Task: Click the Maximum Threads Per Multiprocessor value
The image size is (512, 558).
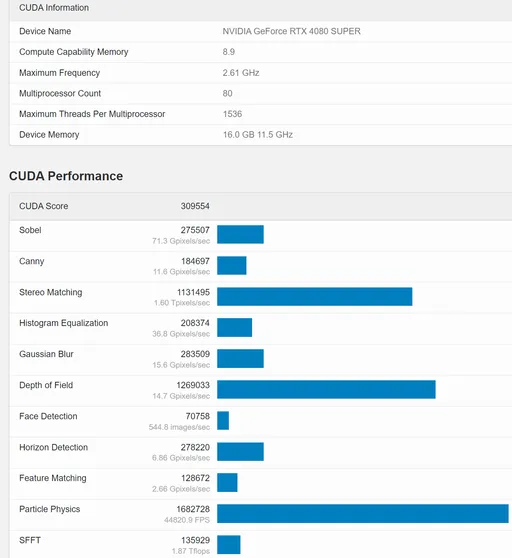Action: pos(232,114)
